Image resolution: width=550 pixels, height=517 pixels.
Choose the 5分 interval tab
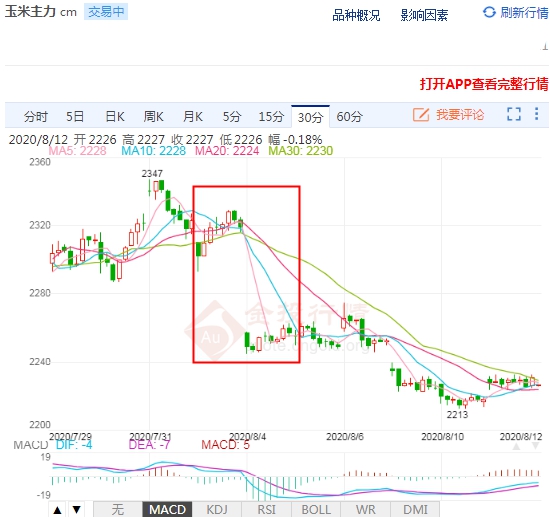232,116
